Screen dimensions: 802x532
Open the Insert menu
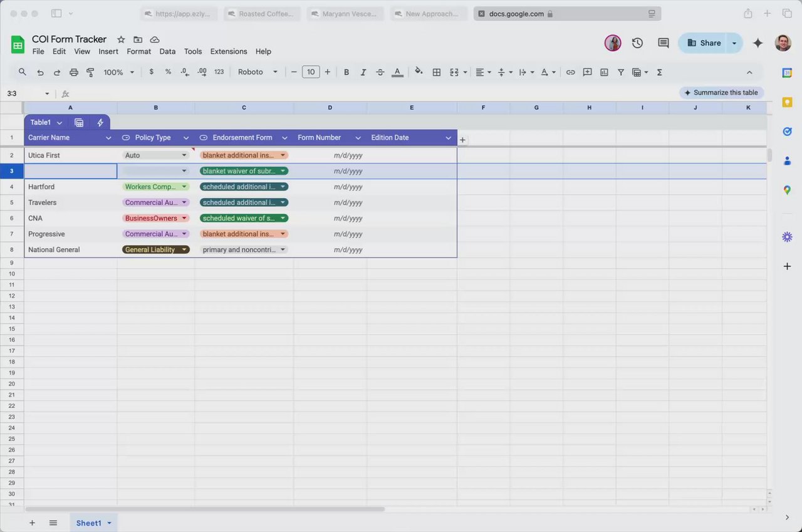coord(108,51)
